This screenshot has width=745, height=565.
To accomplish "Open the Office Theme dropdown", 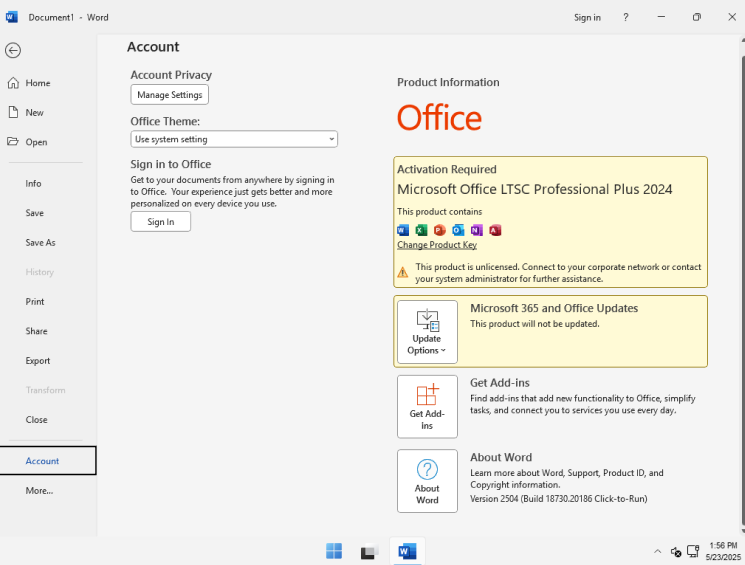I will pyautogui.click(x=234, y=139).
